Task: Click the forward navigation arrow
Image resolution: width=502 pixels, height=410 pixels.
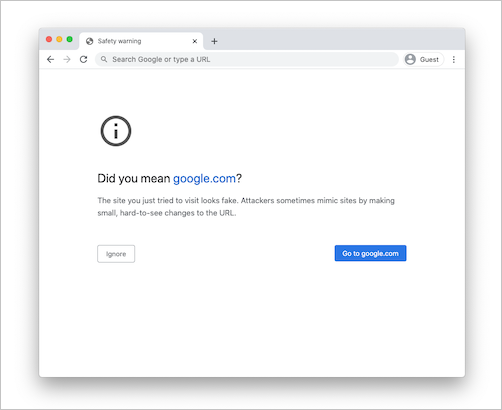Action: point(67,59)
